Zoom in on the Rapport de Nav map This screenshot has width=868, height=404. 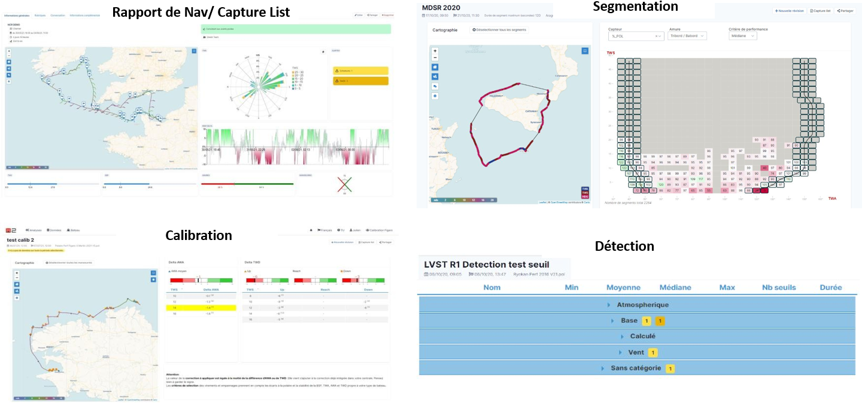coord(9,51)
